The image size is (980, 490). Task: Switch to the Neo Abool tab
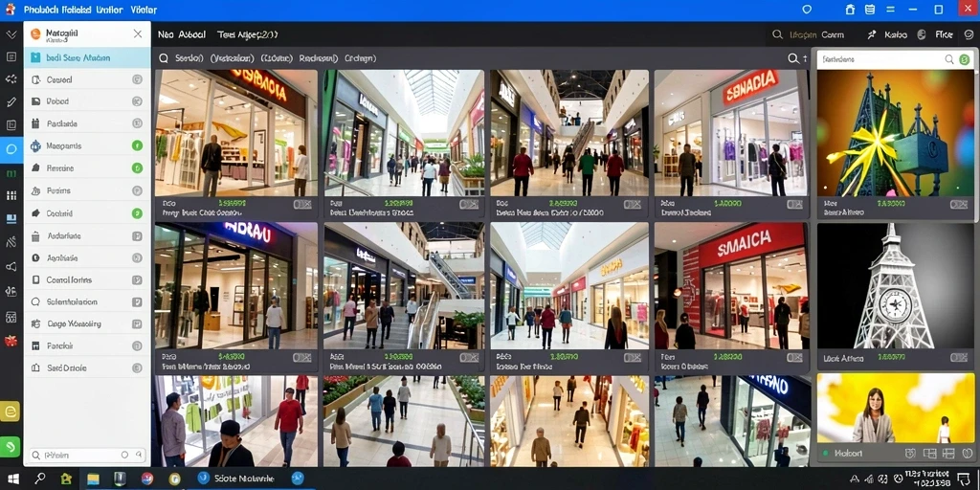(182, 35)
